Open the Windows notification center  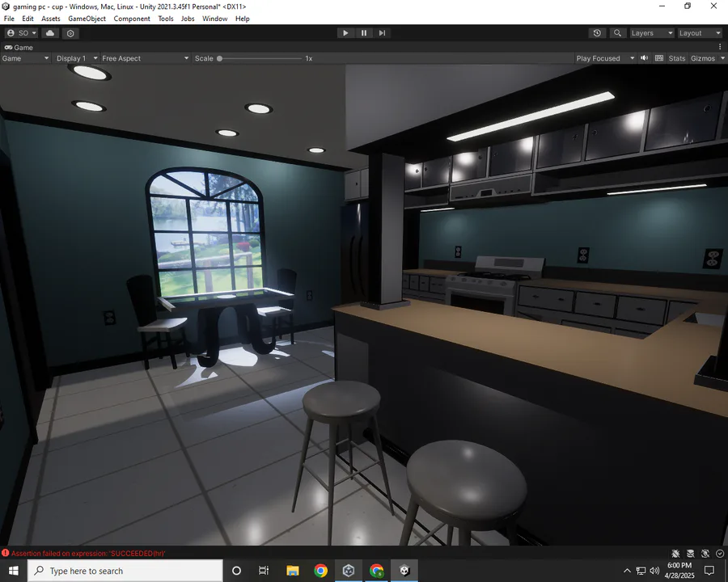click(x=709, y=571)
